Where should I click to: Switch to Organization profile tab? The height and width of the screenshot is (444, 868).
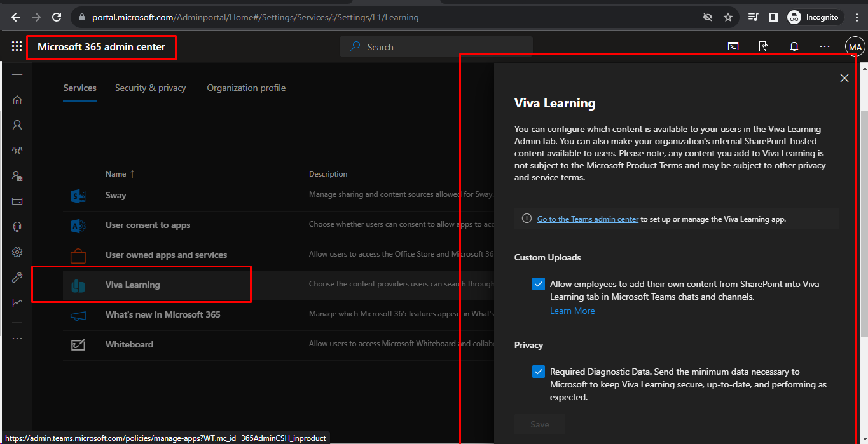246,88
